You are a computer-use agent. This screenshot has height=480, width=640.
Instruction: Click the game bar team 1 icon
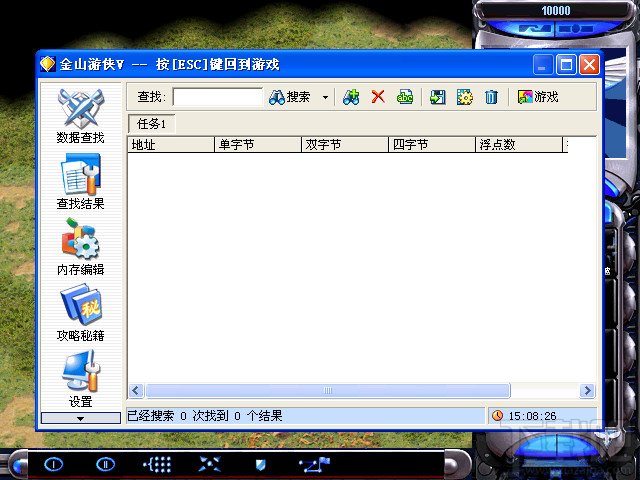(x=53, y=464)
